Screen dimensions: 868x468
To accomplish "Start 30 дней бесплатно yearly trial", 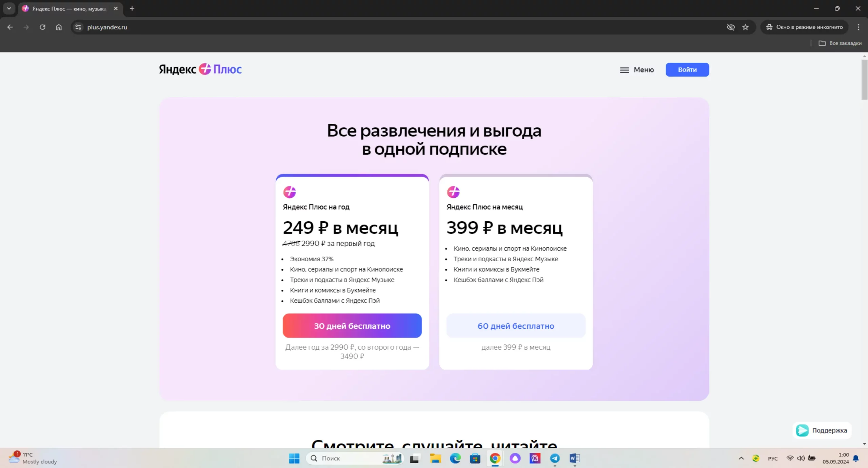I will click(352, 326).
